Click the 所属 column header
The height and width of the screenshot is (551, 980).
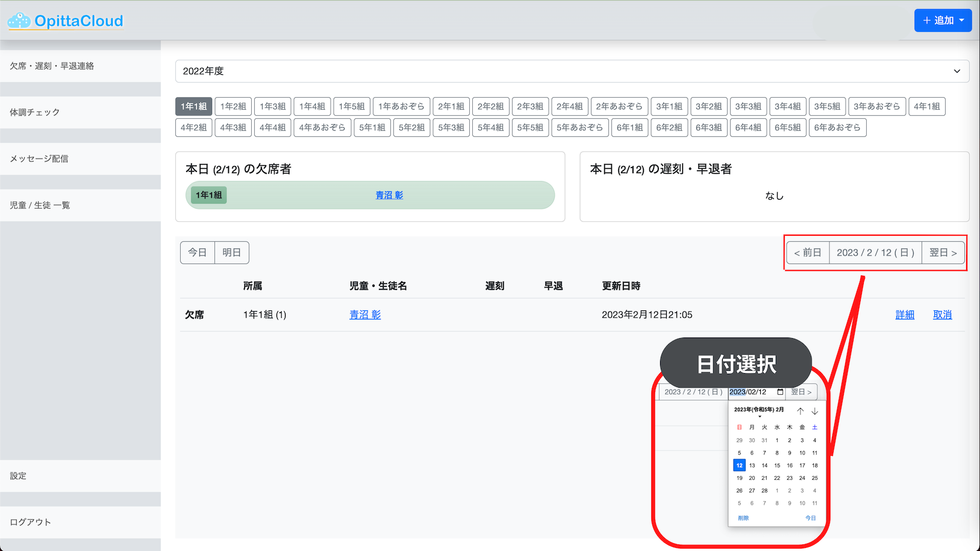253,286
